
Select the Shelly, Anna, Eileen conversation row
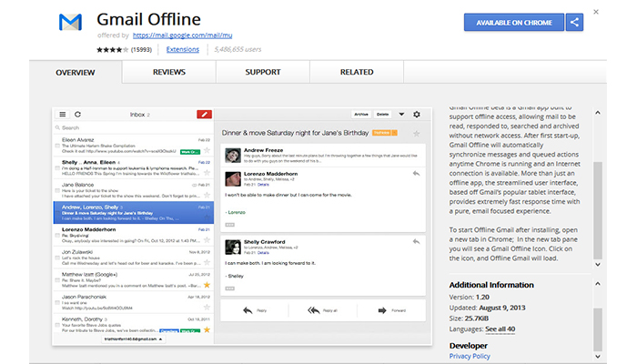(134, 167)
